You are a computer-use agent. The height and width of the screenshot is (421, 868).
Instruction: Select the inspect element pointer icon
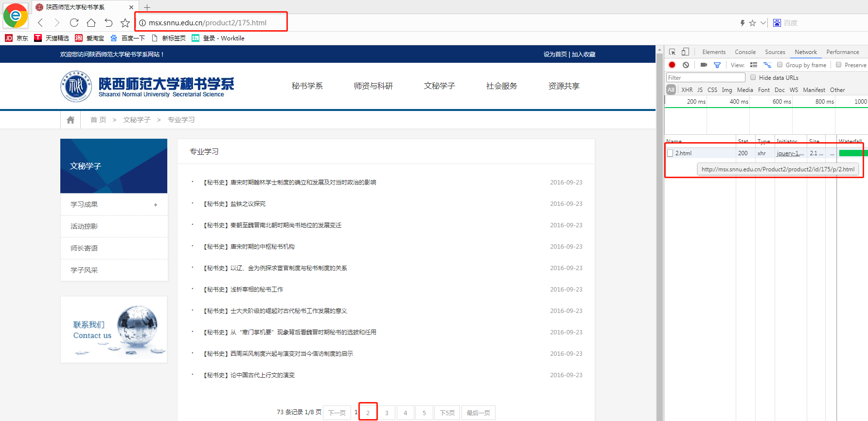(673, 52)
